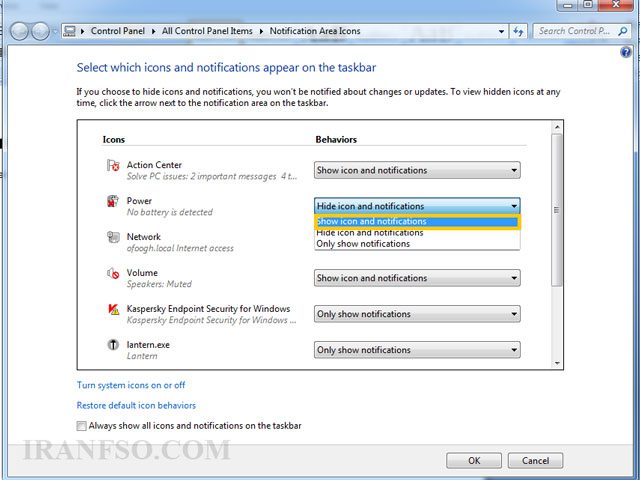Click the Action Center flag icon
The width and height of the screenshot is (640, 480).
tap(113, 165)
